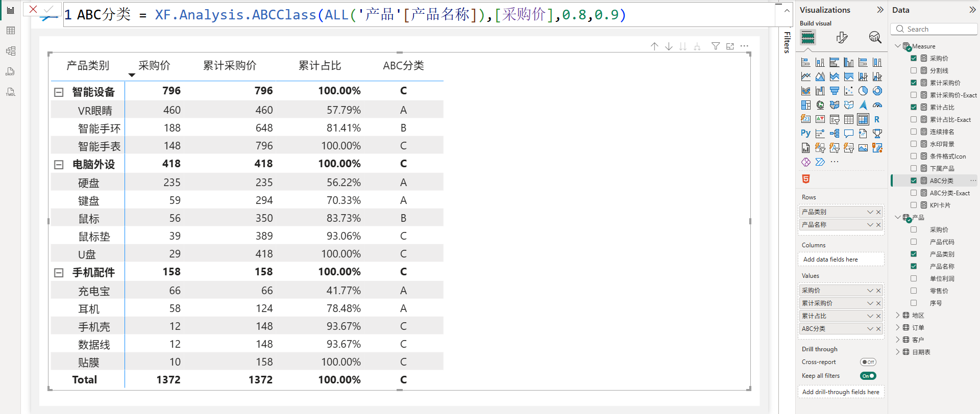The width and height of the screenshot is (980, 414).
Task: Open the Analytics magnifier pane icon
Action: click(x=875, y=37)
